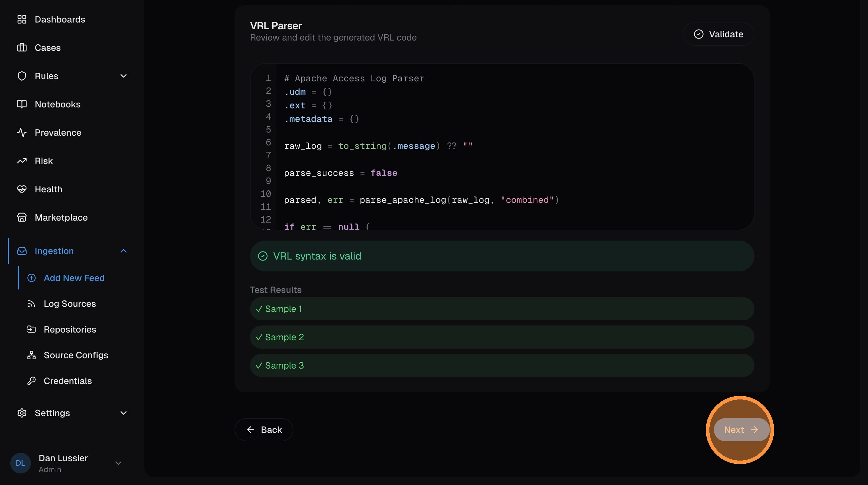Select the Risk trend icon
868x485 pixels.
tap(22, 161)
